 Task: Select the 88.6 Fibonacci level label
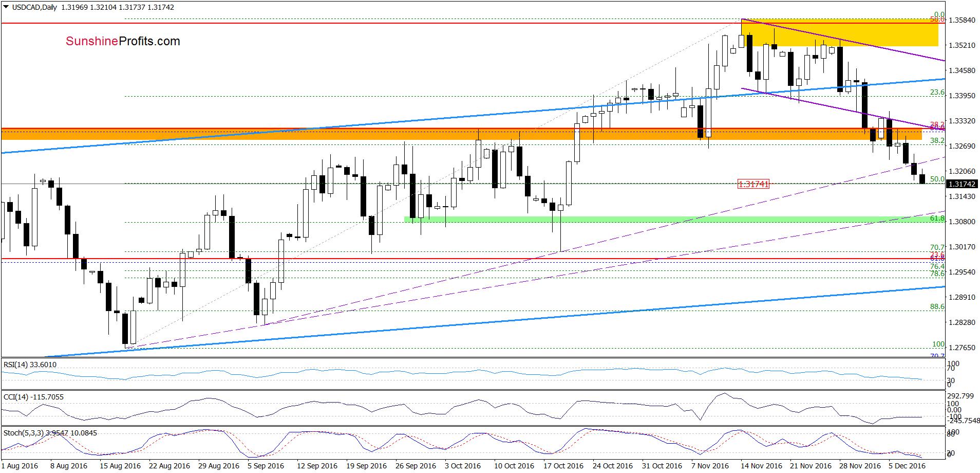tap(937, 306)
